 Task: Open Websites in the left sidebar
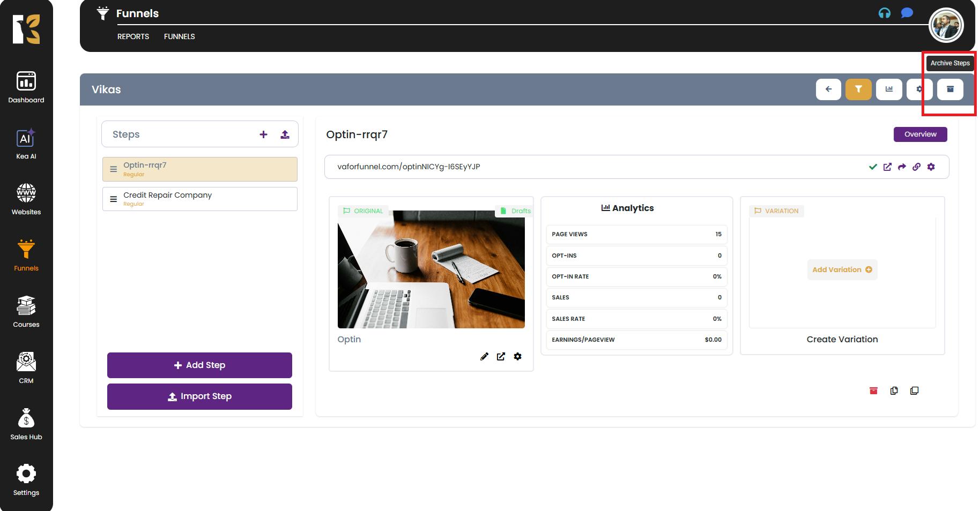[x=26, y=199]
